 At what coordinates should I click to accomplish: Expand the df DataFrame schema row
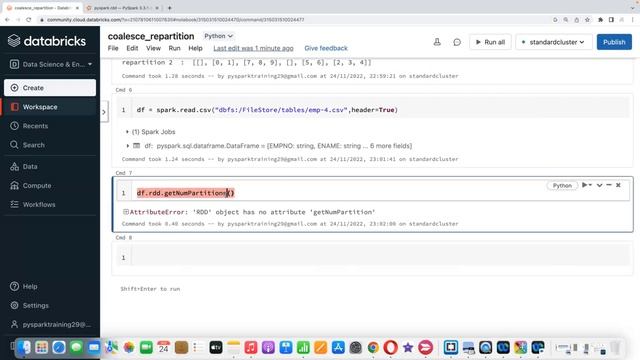[x=127, y=146]
